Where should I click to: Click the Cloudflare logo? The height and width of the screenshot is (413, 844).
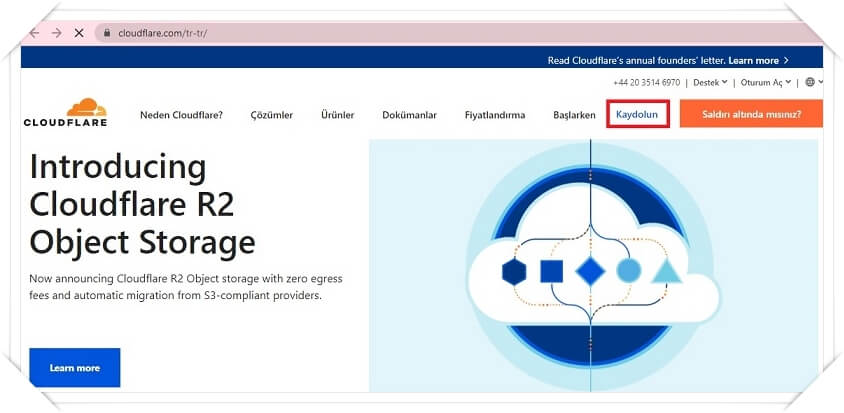(65, 112)
